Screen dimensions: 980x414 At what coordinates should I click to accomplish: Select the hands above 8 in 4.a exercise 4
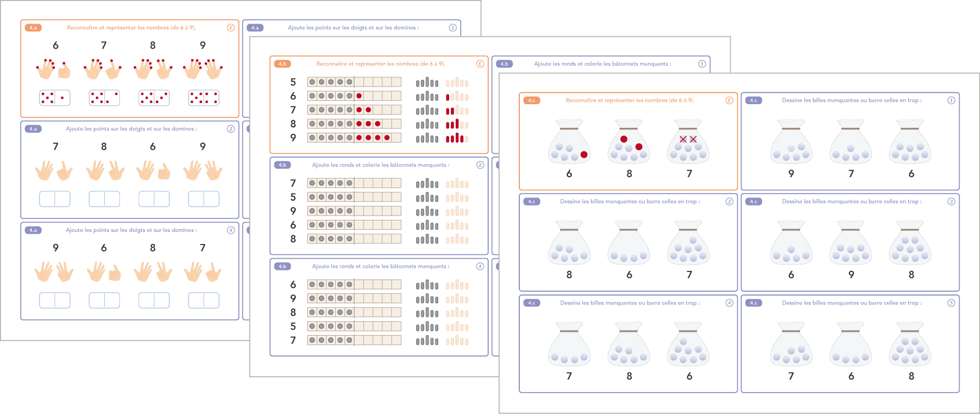tap(153, 272)
